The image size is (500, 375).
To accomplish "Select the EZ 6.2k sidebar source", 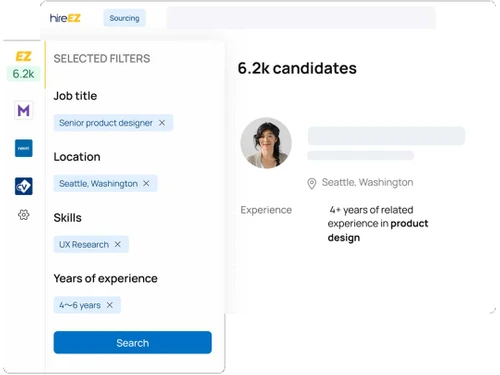I will [x=23, y=65].
